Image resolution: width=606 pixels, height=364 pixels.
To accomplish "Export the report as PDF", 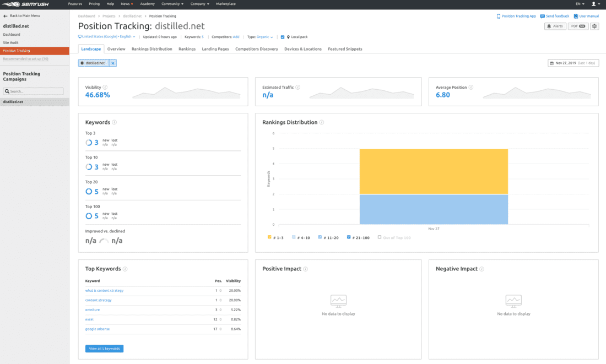I will point(578,26).
